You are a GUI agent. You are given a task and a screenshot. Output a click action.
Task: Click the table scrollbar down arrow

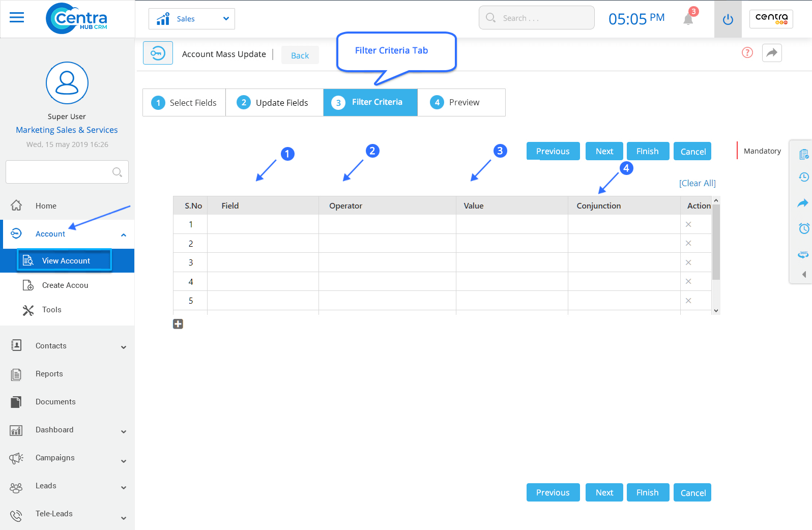716,311
